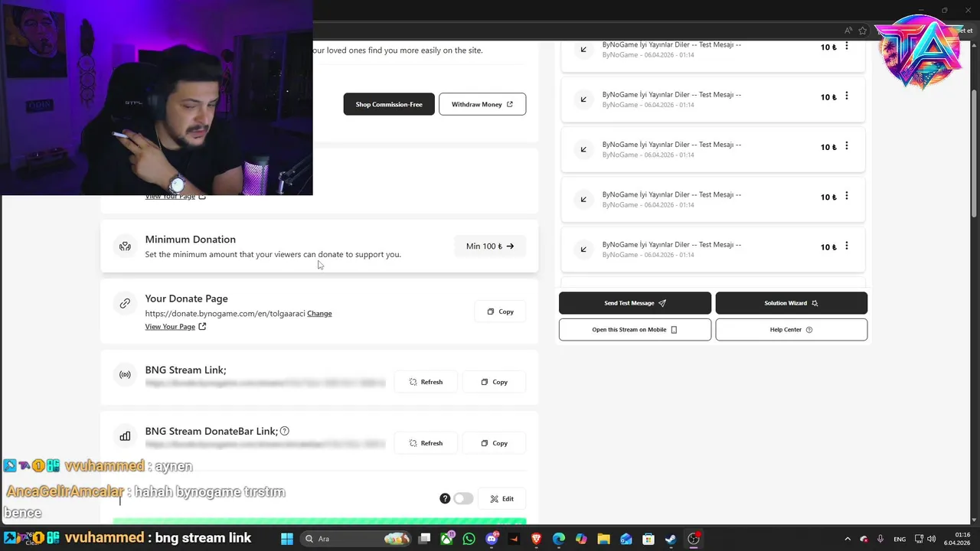Open the Solution Wizard
The width and height of the screenshot is (980, 551).
[791, 303]
